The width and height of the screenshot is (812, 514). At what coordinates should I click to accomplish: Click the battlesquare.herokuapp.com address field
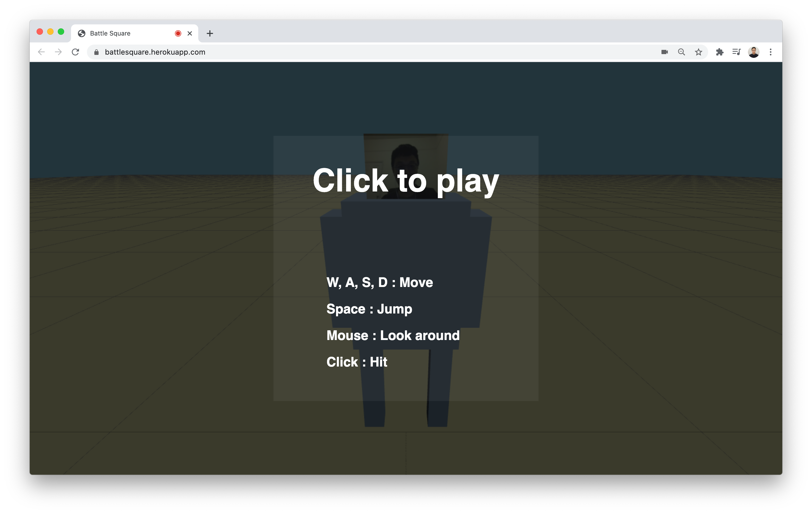coord(303,52)
